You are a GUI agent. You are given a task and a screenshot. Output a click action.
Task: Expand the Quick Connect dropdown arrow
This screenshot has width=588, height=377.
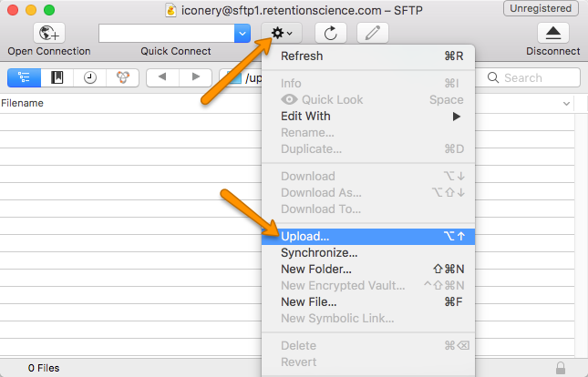[x=242, y=34]
